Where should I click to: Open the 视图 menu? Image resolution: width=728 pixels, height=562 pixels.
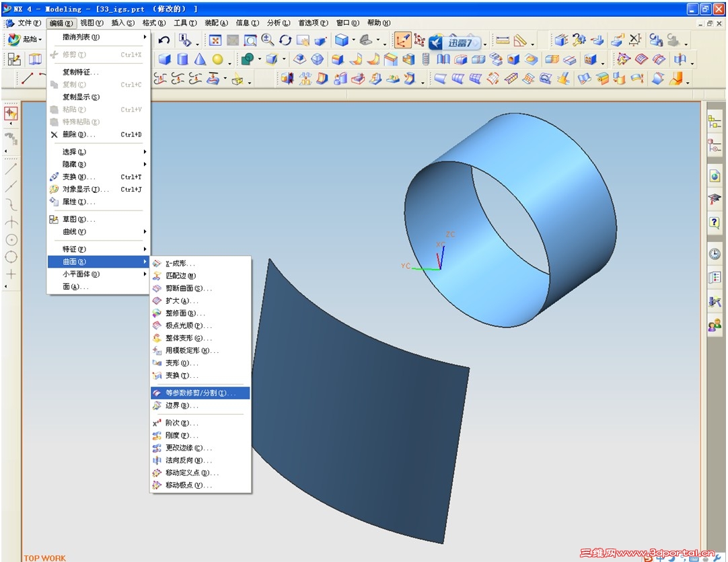tap(92, 23)
